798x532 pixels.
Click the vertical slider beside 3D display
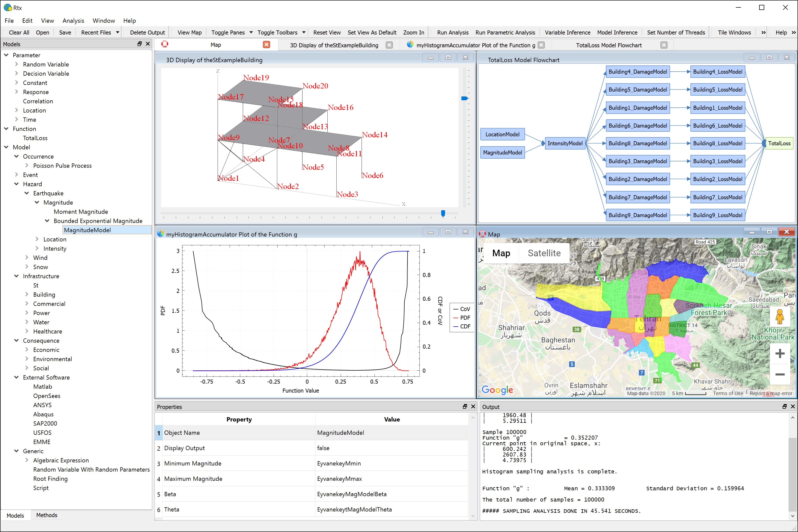click(x=465, y=98)
